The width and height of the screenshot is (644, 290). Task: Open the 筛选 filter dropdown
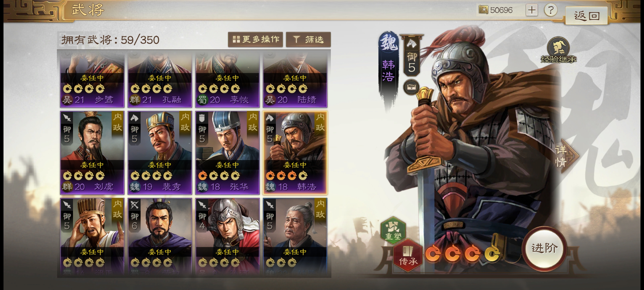click(x=308, y=39)
